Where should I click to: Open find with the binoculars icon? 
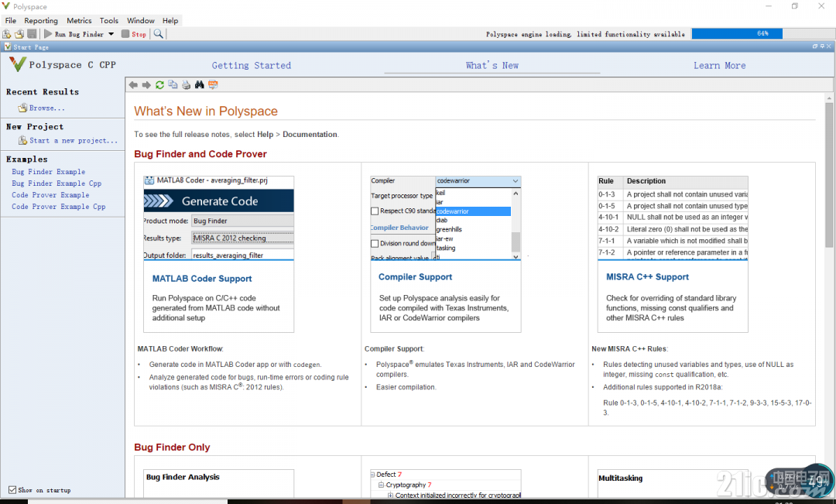pos(200,85)
